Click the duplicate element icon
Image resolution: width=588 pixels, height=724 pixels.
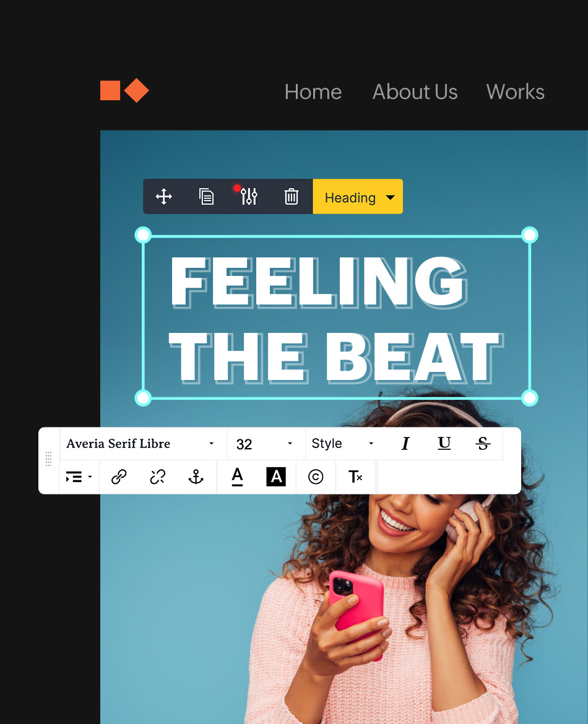pos(206,197)
